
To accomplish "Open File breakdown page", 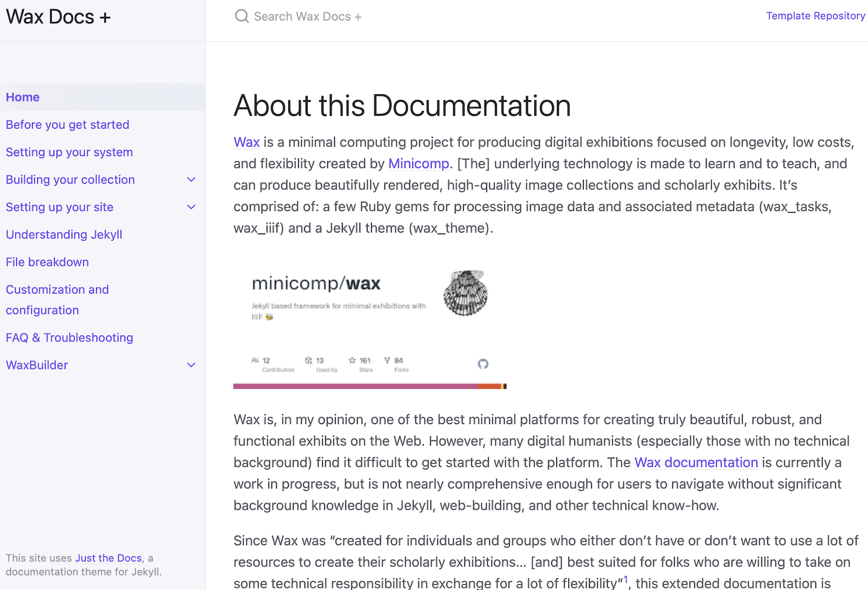I will click(47, 262).
